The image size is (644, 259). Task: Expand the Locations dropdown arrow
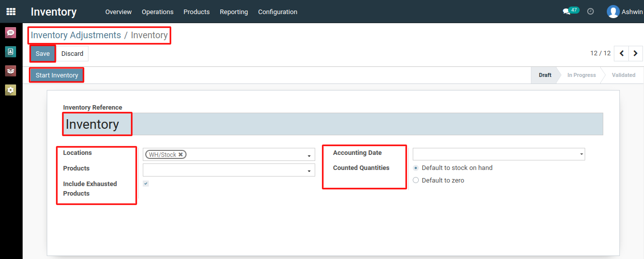[309, 156]
